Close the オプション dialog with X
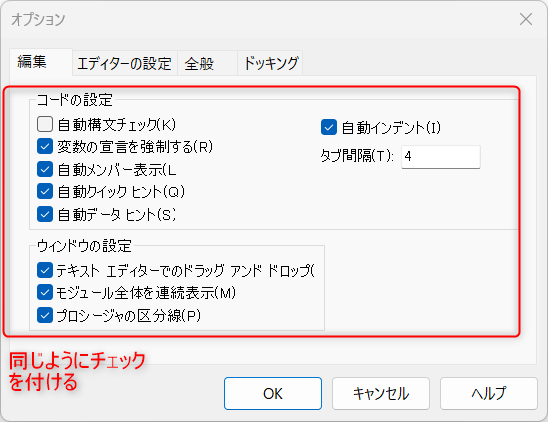 tap(526, 19)
